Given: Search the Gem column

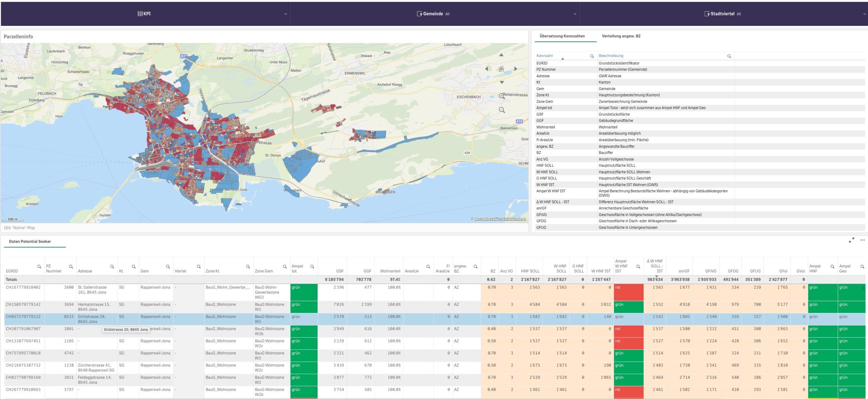Looking at the screenshot, I should pos(167,267).
